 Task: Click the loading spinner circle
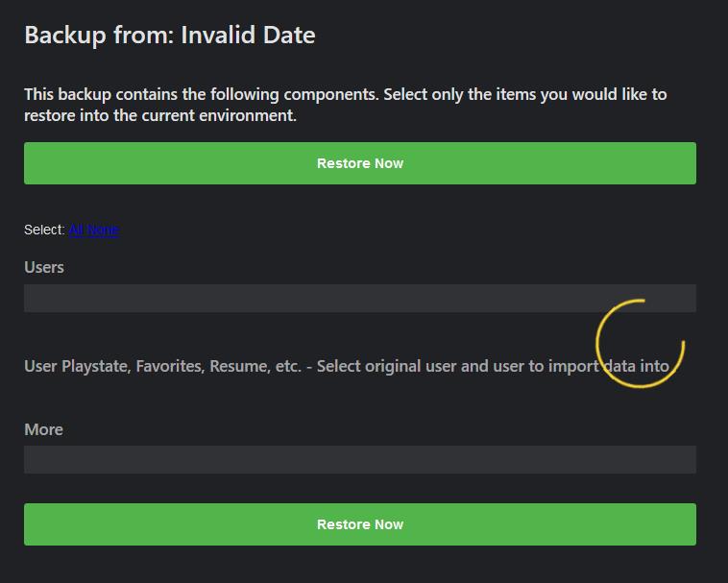tap(640, 343)
